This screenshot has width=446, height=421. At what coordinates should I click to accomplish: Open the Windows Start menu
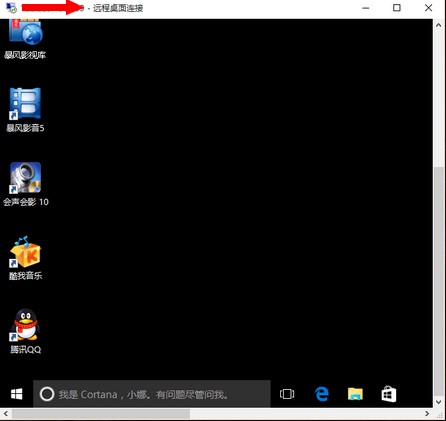pos(16,394)
